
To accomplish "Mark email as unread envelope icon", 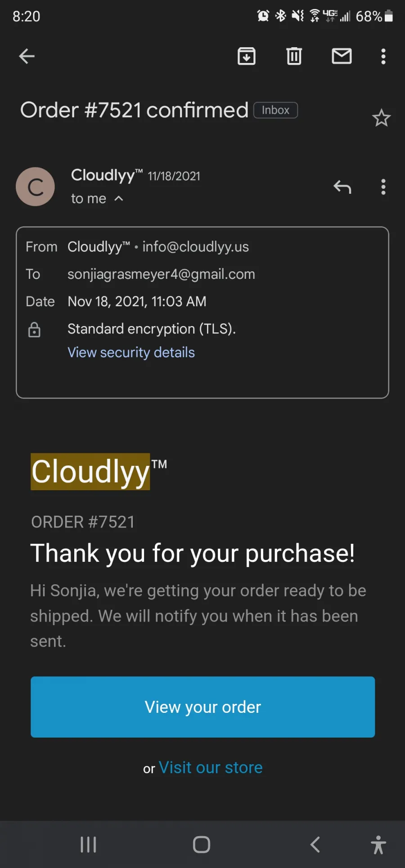I will pyautogui.click(x=342, y=56).
